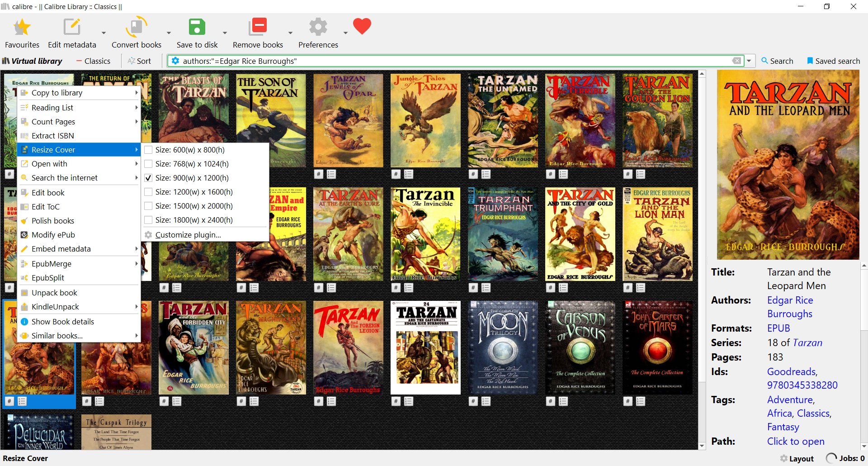Click the Click to open path link
Screen dimensions: 868x466
(x=796, y=442)
